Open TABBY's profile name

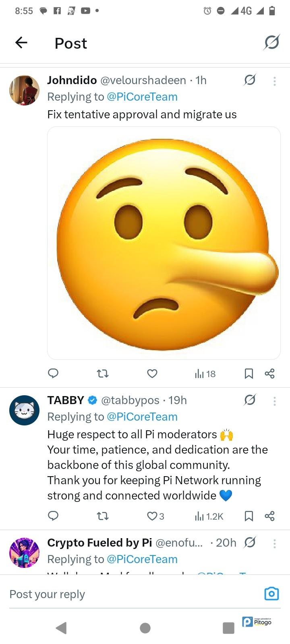66,400
